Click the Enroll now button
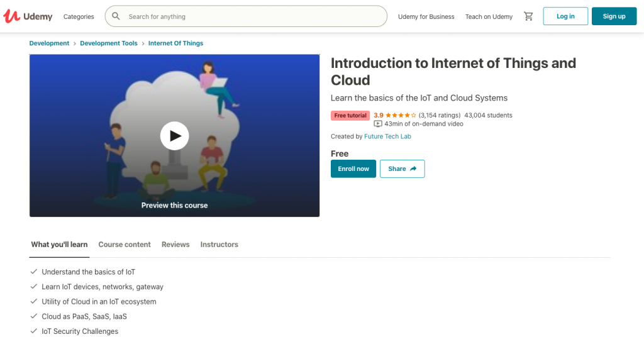The height and width of the screenshot is (337, 644). tap(353, 168)
